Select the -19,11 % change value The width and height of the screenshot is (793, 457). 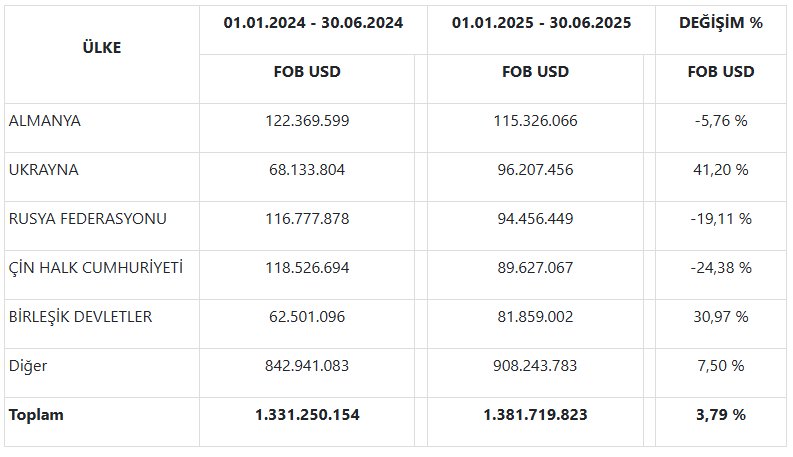point(721,219)
